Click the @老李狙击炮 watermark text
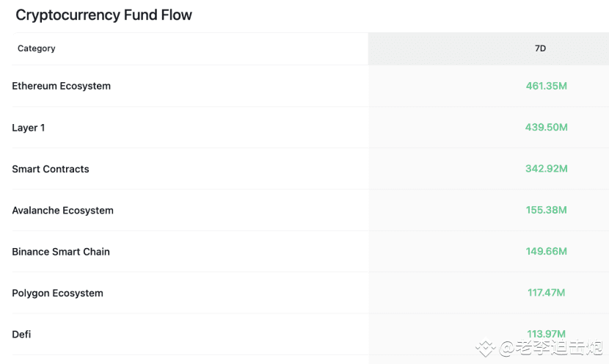The image size is (609, 364). (x=550, y=347)
